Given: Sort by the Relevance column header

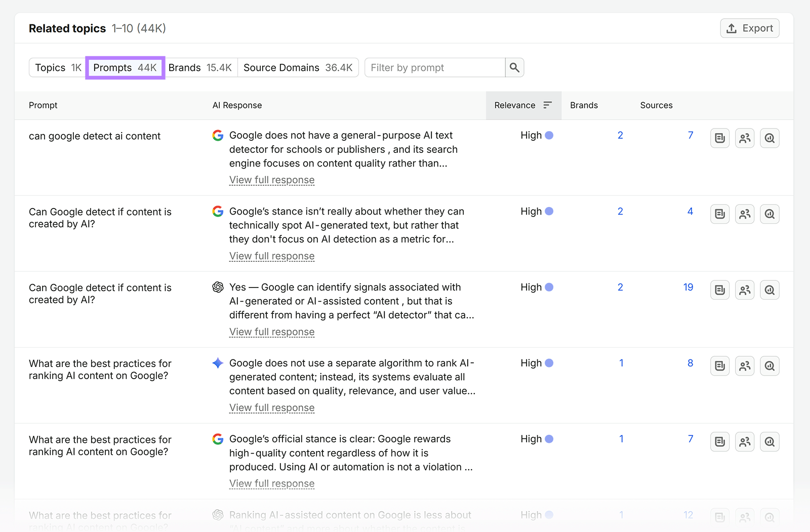Looking at the screenshot, I should pos(523,105).
